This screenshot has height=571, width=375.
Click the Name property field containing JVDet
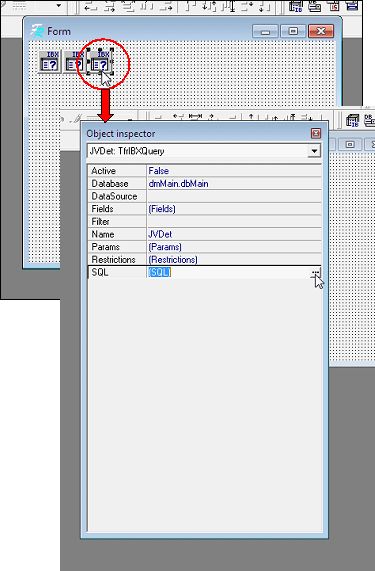click(x=234, y=234)
